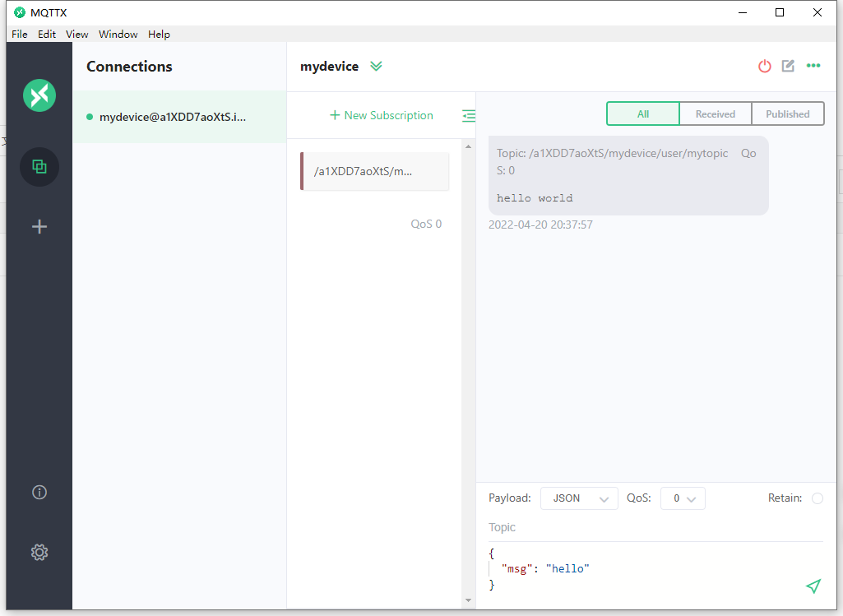
Task: Maximize the MQTTX window
Action: pyautogui.click(x=780, y=12)
